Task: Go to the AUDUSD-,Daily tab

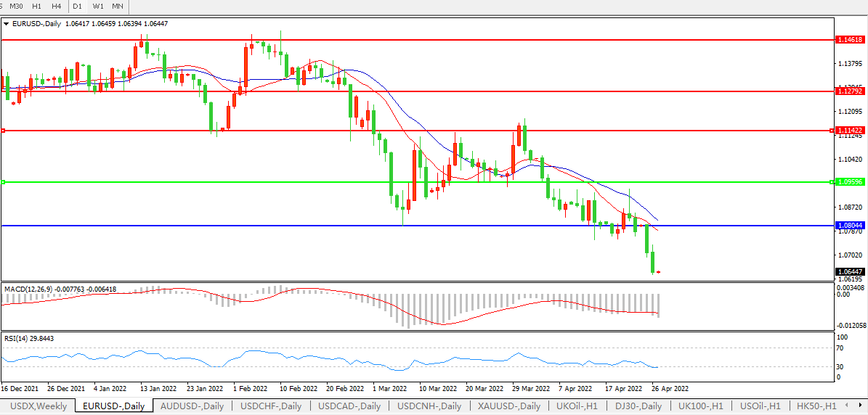Action: coord(192,406)
